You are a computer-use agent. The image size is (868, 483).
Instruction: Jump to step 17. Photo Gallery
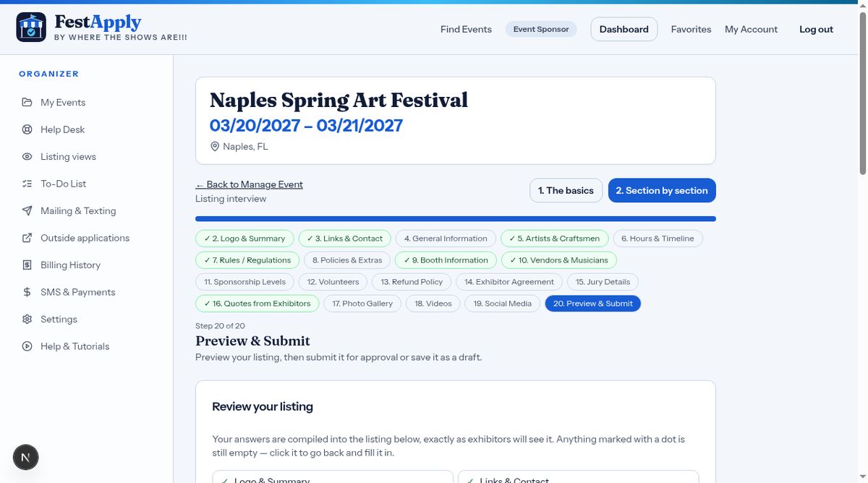click(x=362, y=304)
